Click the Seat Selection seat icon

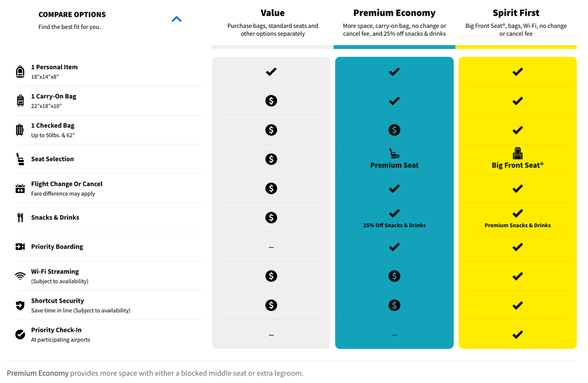20,159
